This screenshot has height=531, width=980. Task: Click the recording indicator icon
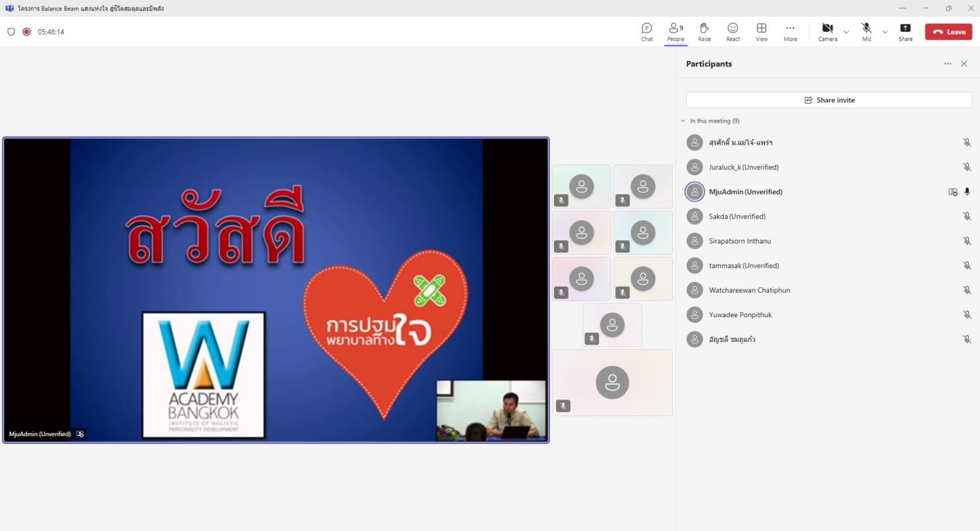pyautogui.click(x=27, y=32)
